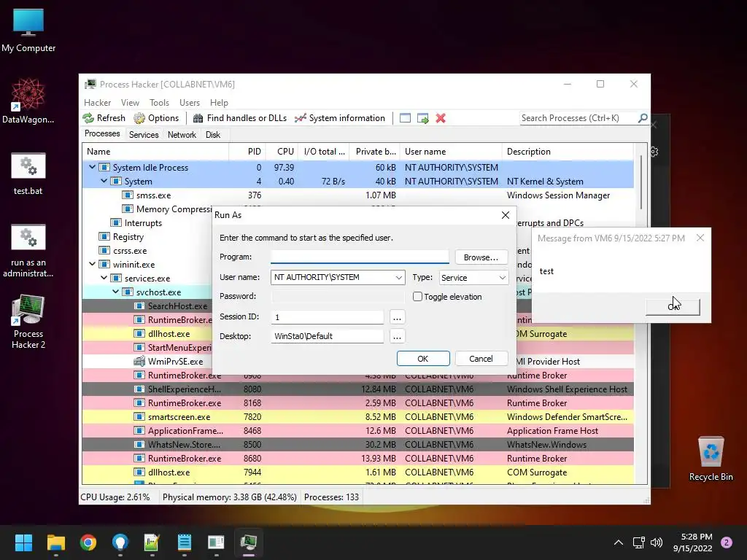The height and width of the screenshot is (560, 747).
Task: Click the Session ID input field
Action: pyautogui.click(x=328, y=316)
